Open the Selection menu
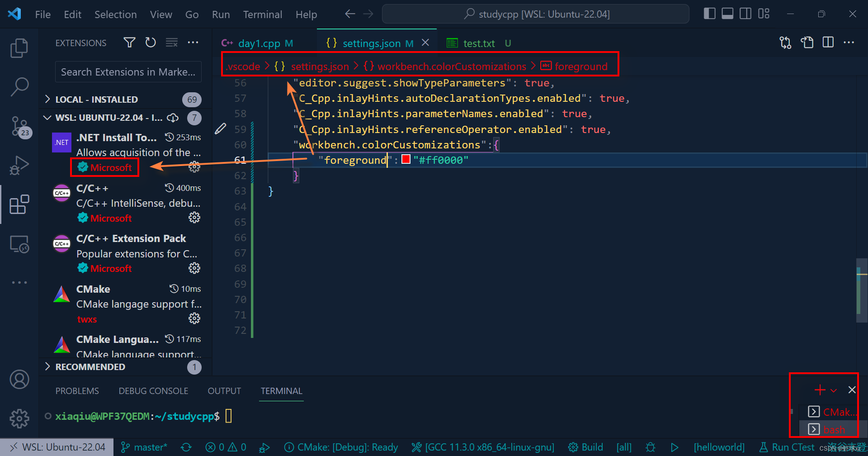This screenshot has width=868, height=456. 116,14
